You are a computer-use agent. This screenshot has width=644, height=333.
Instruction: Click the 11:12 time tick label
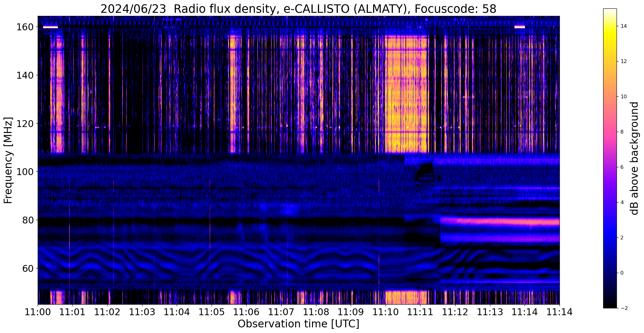[455, 312]
